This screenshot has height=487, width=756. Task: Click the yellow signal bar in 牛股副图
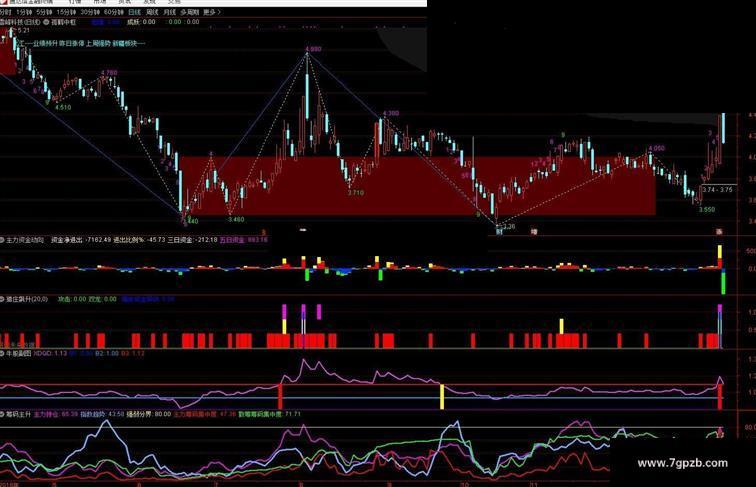click(x=442, y=397)
